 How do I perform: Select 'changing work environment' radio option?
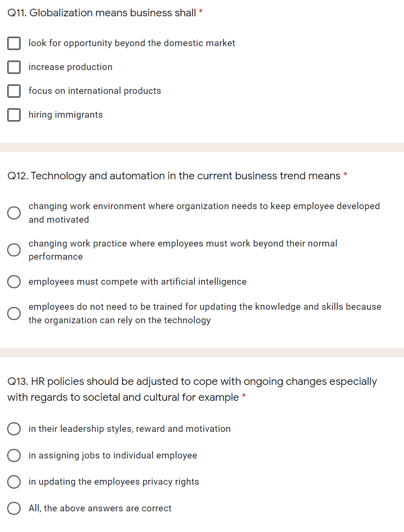tap(14, 213)
